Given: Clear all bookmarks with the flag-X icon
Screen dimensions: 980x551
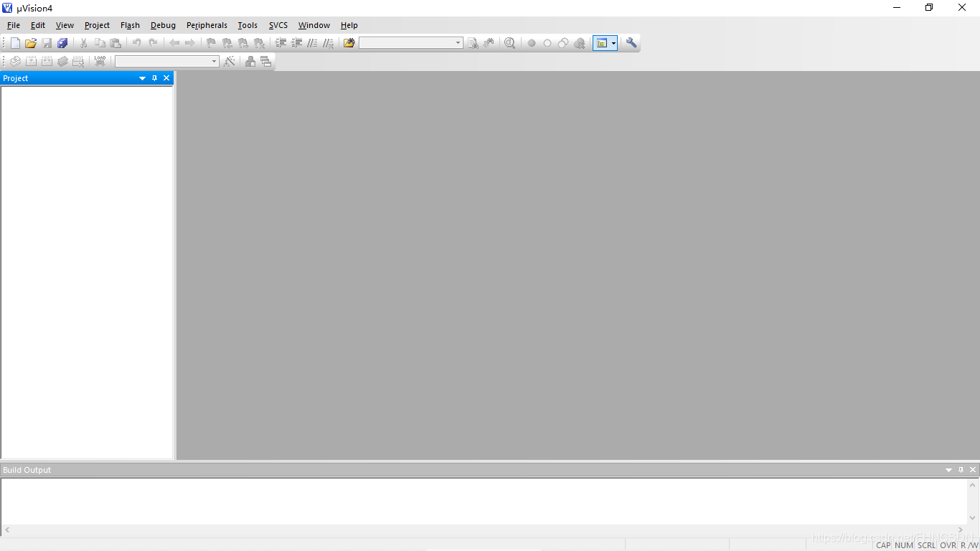Looking at the screenshot, I should [x=259, y=43].
